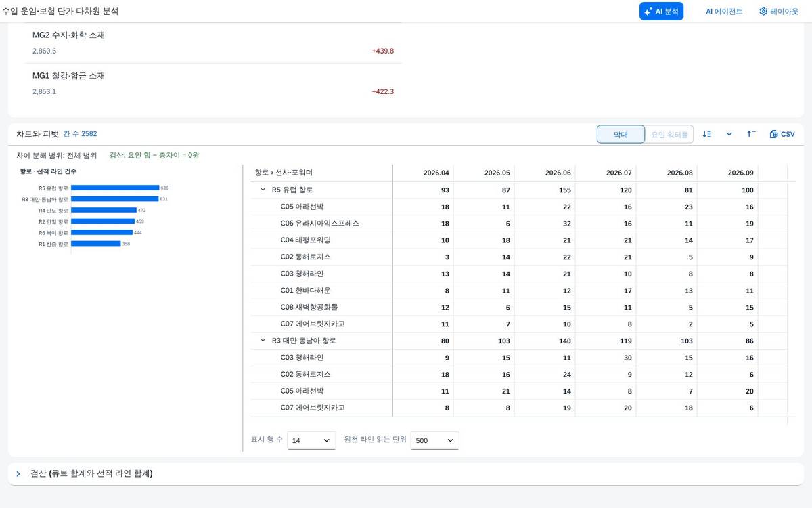Export table with CSV button
This screenshot has width=812, height=508.
click(x=782, y=134)
